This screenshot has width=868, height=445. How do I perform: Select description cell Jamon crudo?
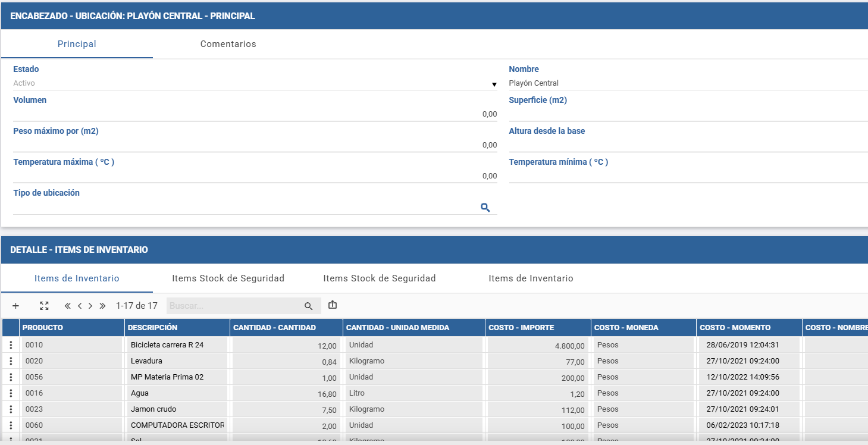coord(177,409)
